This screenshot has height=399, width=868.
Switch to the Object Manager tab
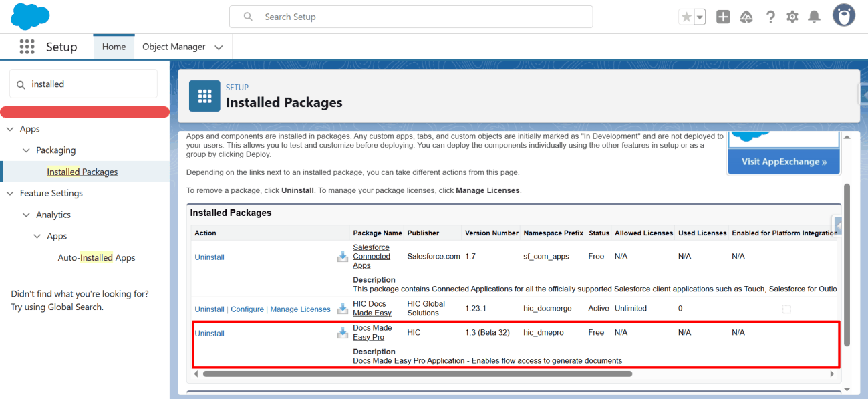[x=174, y=47]
